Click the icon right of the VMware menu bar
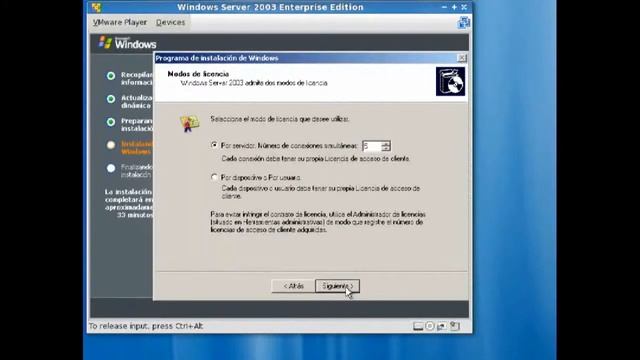 click(x=463, y=22)
